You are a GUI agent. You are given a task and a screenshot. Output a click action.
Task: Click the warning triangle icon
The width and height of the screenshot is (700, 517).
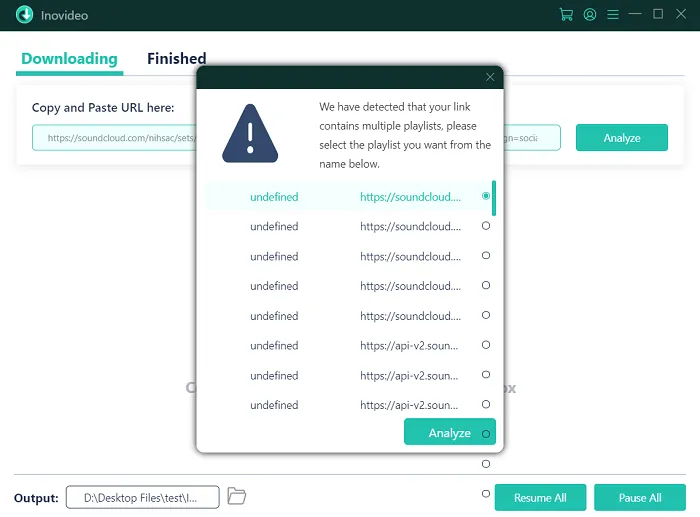pyautogui.click(x=250, y=133)
